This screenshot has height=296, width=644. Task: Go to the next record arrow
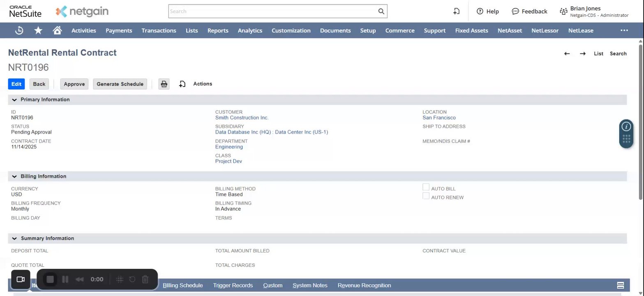(x=583, y=53)
